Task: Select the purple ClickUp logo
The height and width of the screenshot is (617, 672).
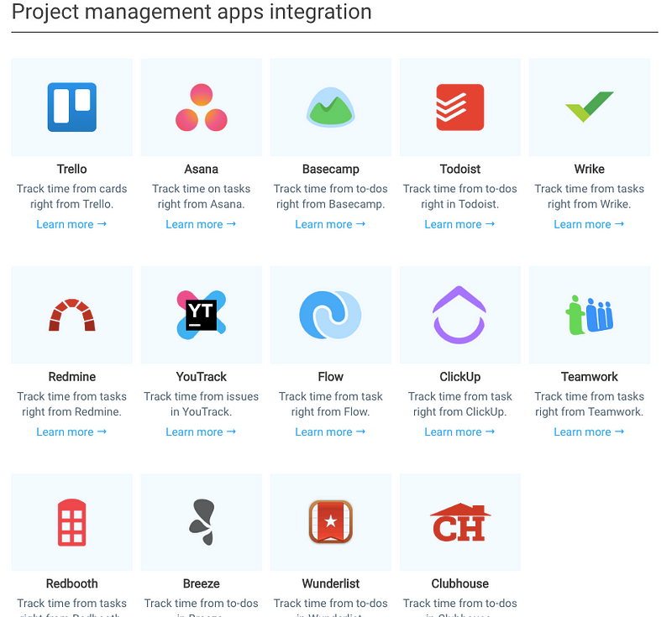Action: point(459,315)
